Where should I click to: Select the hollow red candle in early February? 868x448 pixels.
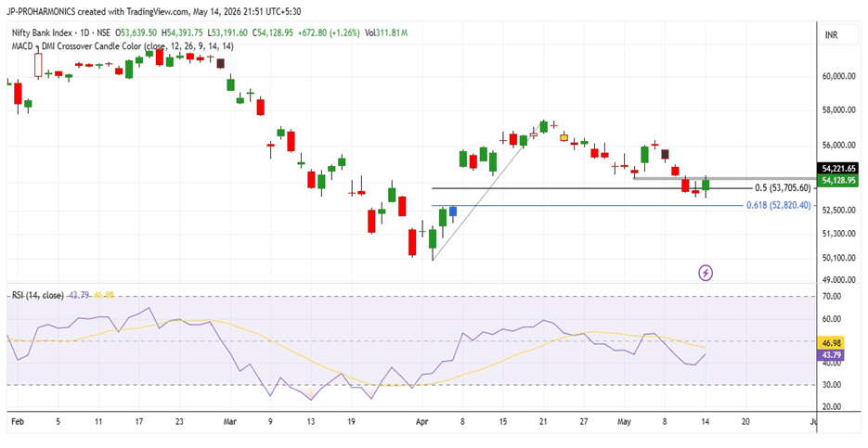tap(38, 65)
